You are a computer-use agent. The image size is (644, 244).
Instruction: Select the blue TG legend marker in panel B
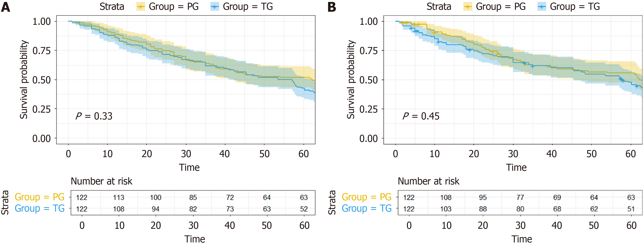(x=542, y=7)
